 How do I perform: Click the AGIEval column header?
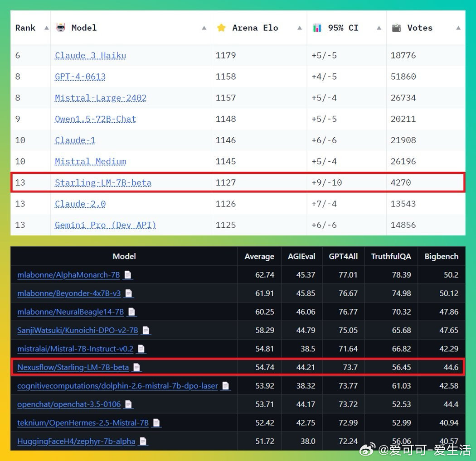[301, 256]
